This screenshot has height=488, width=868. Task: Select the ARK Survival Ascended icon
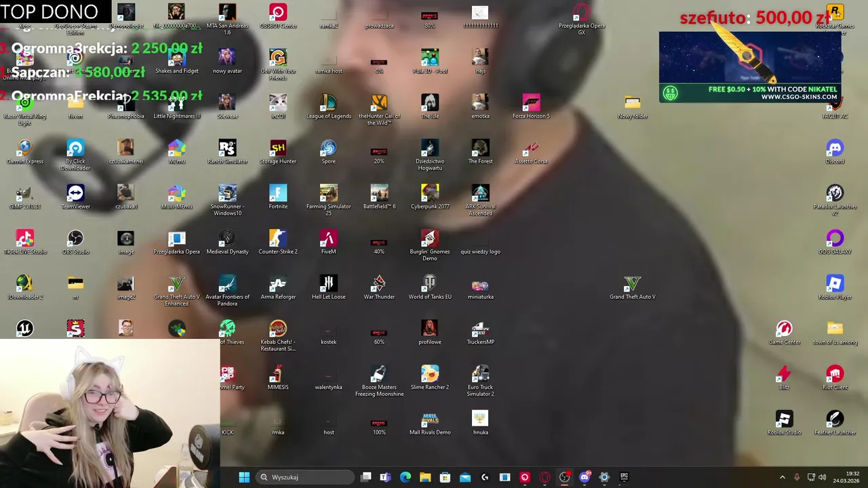pos(480,200)
